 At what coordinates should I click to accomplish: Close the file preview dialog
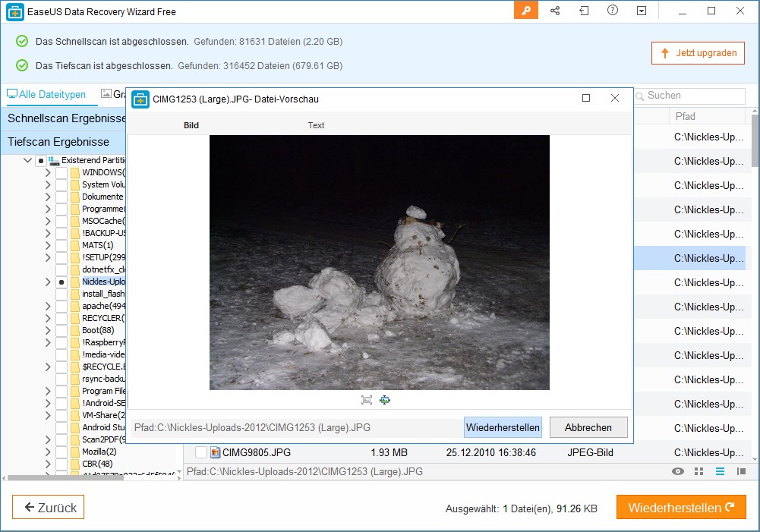click(615, 99)
